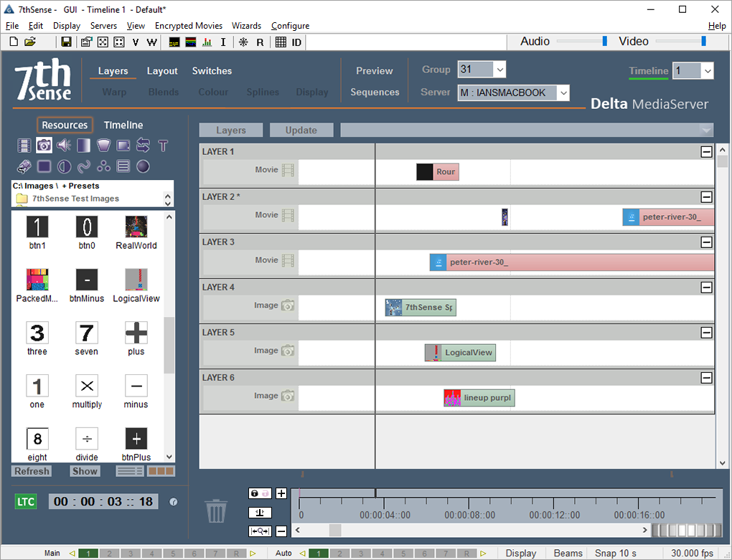Open the Encrypted Movies menu

pos(189,26)
